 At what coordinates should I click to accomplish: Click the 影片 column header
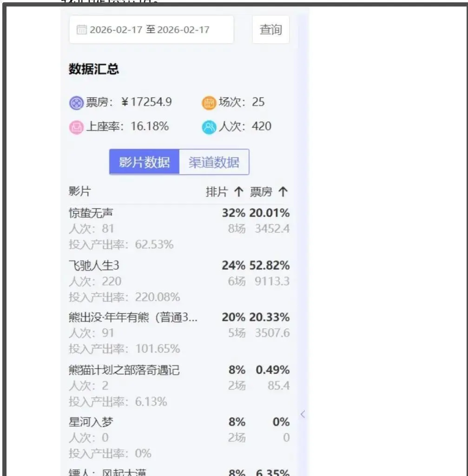(x=80, y=192)
